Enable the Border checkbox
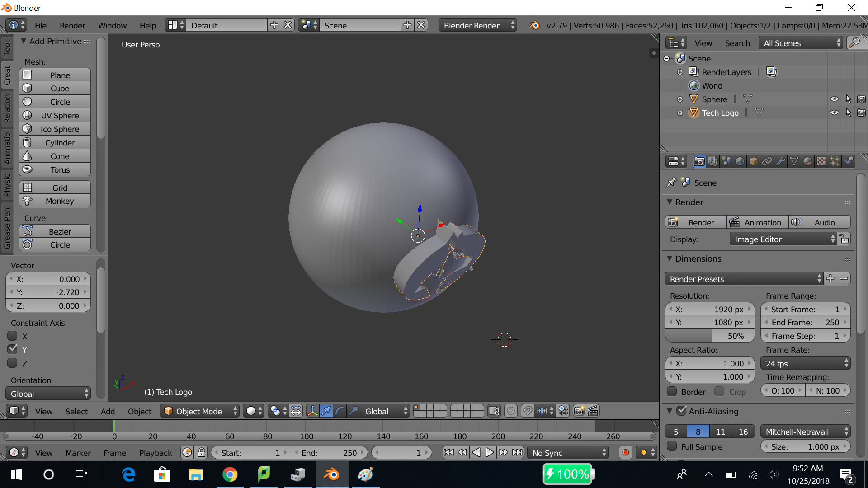 click(x=672, y=391)
